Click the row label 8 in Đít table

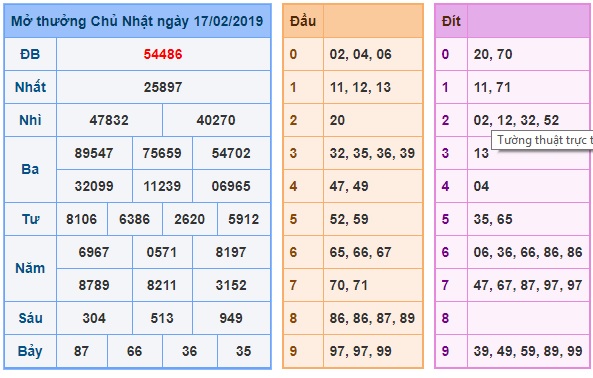(x=445, y=318)
